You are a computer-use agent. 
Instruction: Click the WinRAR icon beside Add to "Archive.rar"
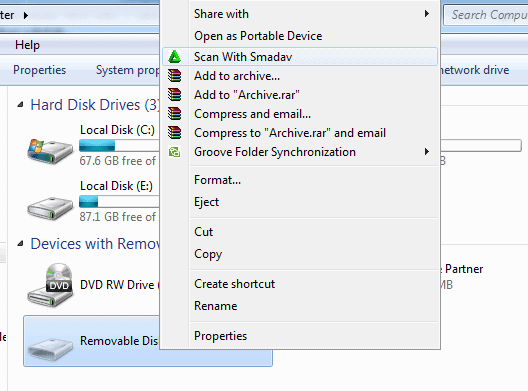pyautogui.click(x=174, y=95)
